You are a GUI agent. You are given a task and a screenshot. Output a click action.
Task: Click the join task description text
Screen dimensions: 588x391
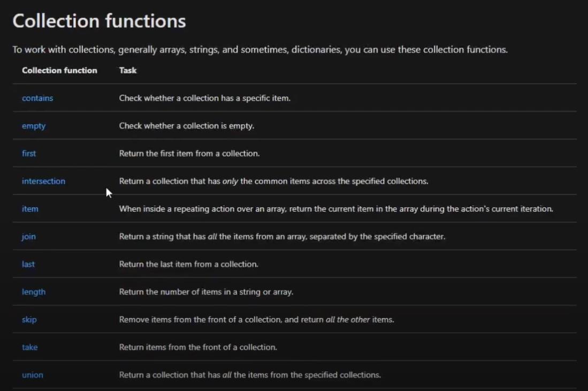point(282,237)
